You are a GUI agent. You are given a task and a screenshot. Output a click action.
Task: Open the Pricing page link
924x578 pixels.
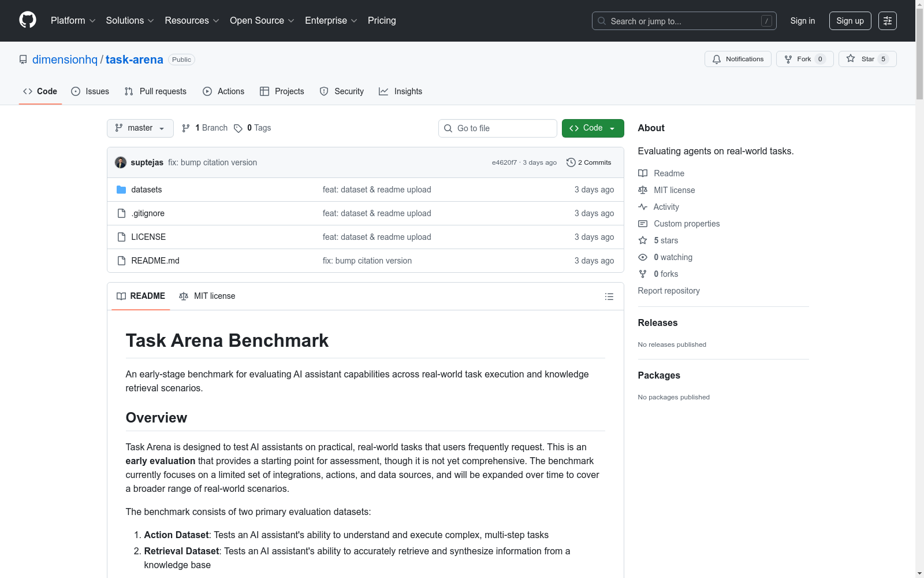point(382,21)
